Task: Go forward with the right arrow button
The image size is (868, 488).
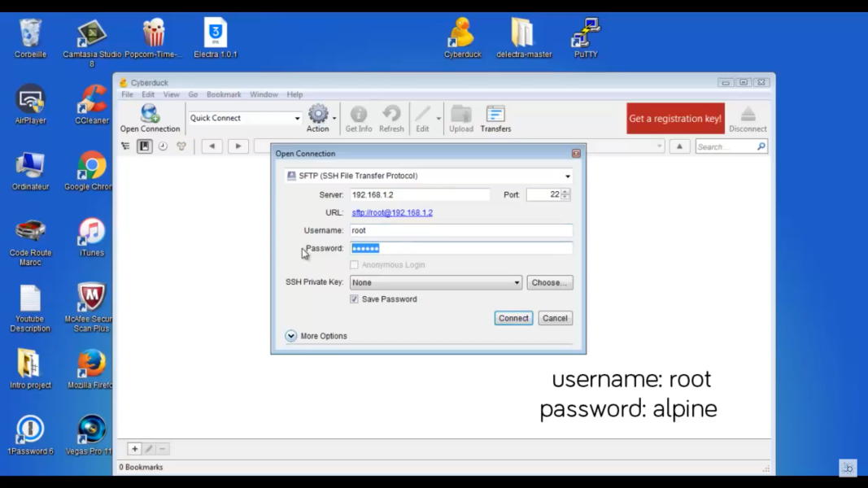Action: (238, 146)
